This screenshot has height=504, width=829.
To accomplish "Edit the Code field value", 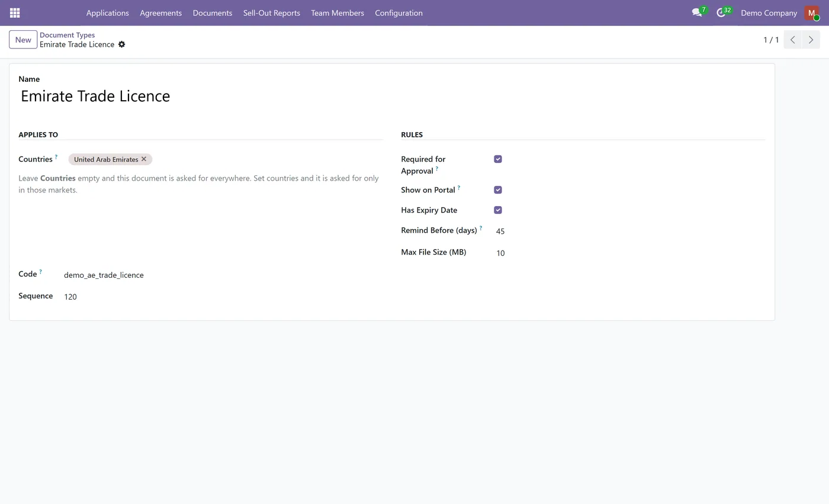I will 223,275.
